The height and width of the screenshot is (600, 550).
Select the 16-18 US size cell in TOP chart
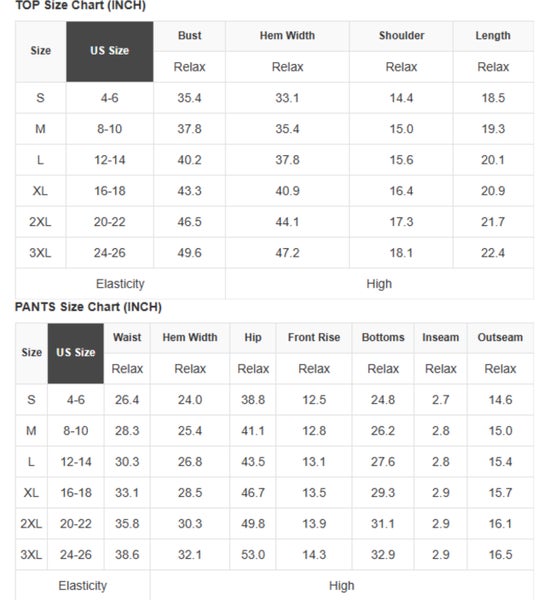[109, 191]
